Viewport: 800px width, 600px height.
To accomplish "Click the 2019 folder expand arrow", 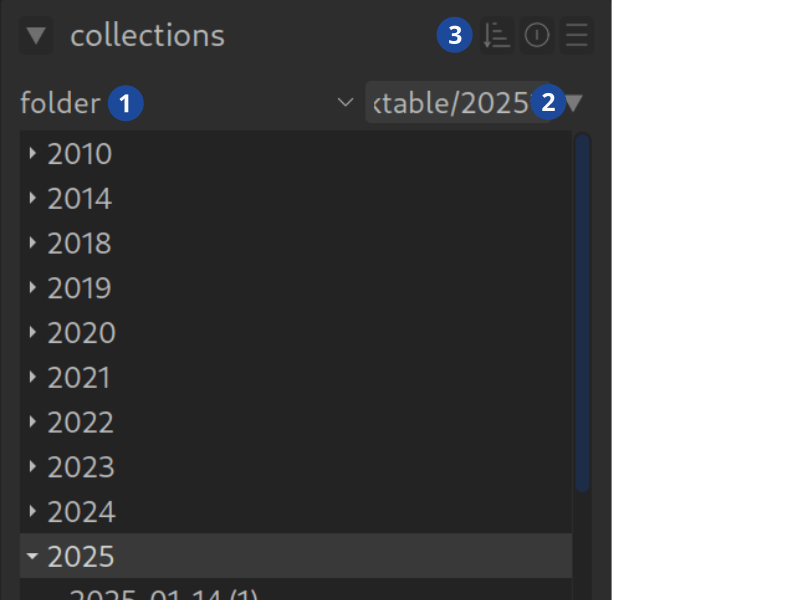I will 33,288.
